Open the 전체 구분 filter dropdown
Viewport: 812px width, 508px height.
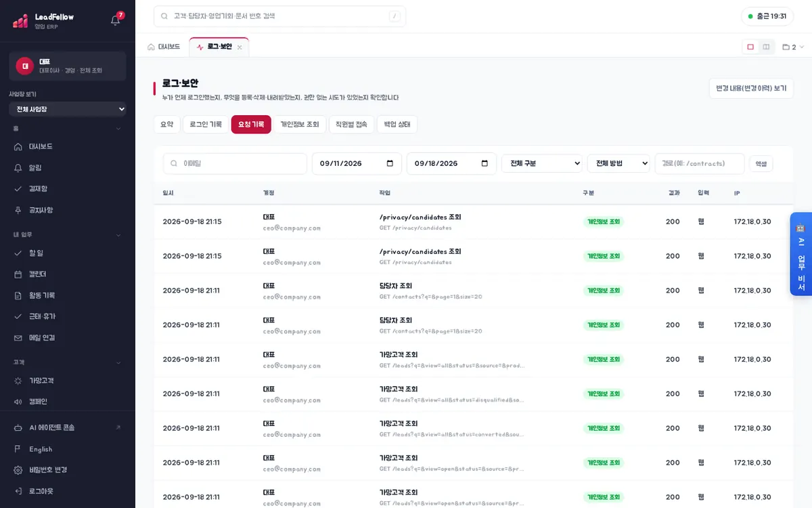tap(542, 163)
